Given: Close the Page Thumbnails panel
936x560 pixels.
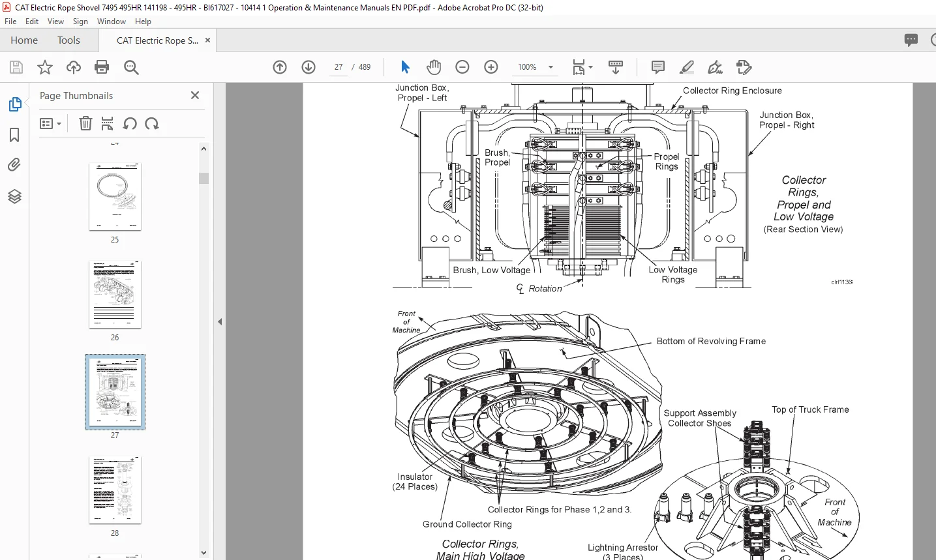Looking at the screenshot, I should coord(194,95).
